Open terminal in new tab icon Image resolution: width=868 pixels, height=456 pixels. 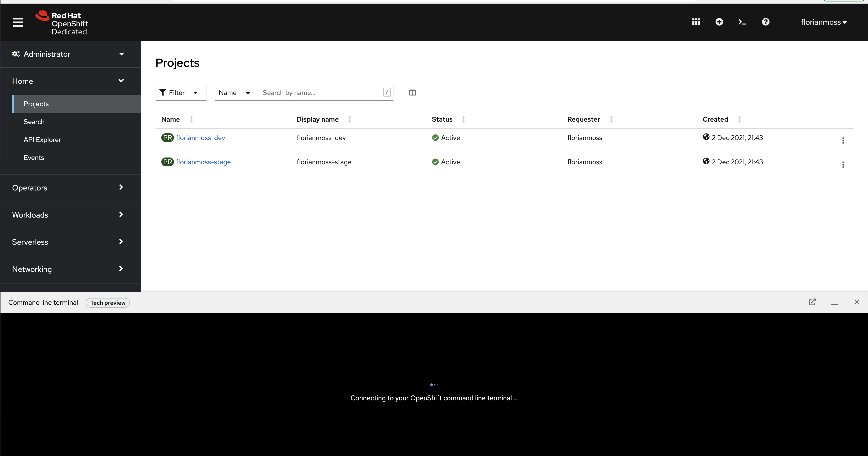(812, 302)
